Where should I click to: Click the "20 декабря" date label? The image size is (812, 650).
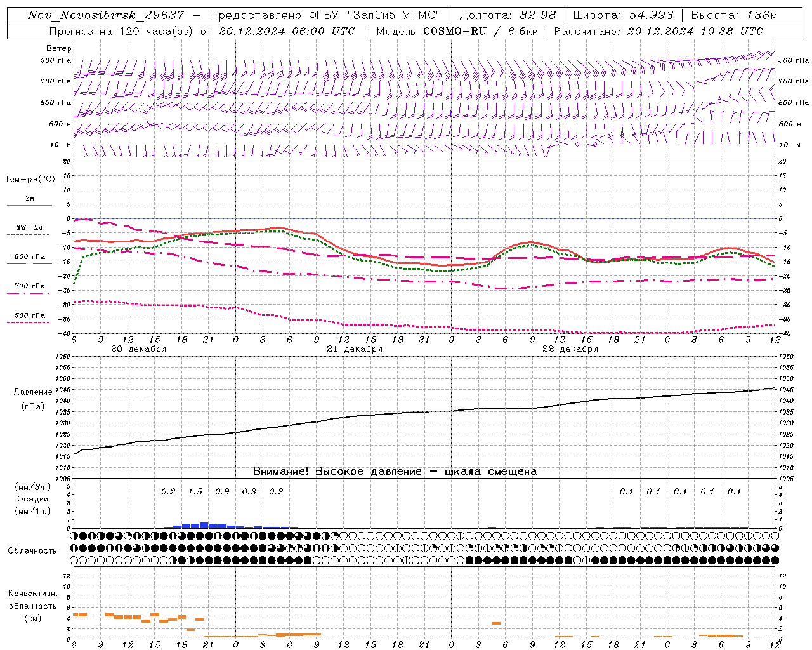[x=139, y=348]
